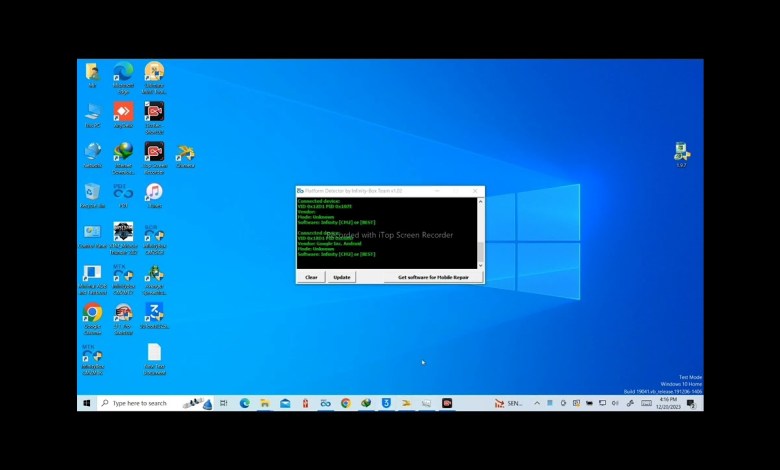Open Mail app from taskbar
The height and width of the screenshot is (470, 780).
pos(285,403)
